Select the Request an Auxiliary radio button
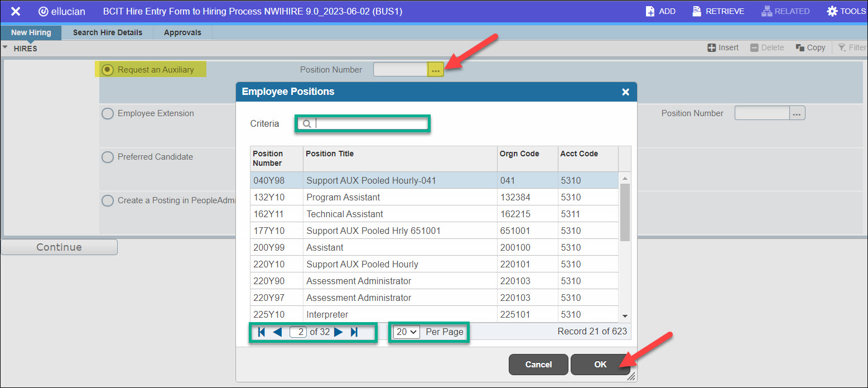Screen dimensions: 868x388 [107, 69]
